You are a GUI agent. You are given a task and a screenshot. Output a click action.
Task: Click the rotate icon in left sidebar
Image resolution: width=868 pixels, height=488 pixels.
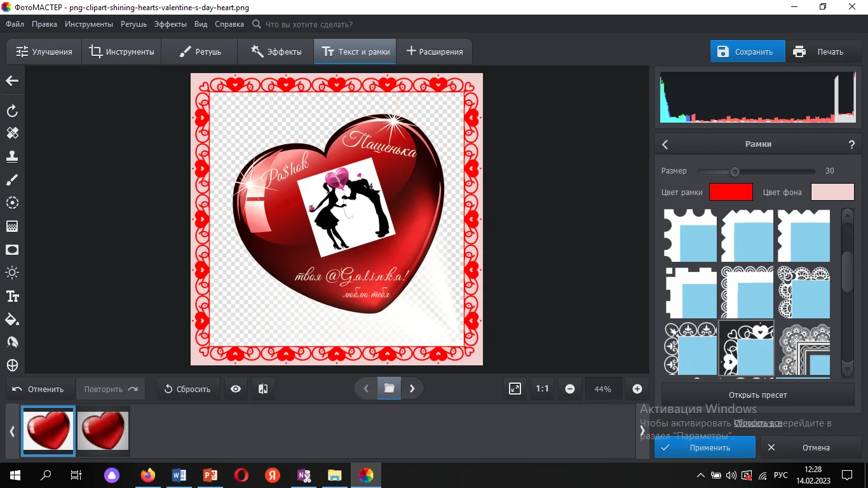12,111
